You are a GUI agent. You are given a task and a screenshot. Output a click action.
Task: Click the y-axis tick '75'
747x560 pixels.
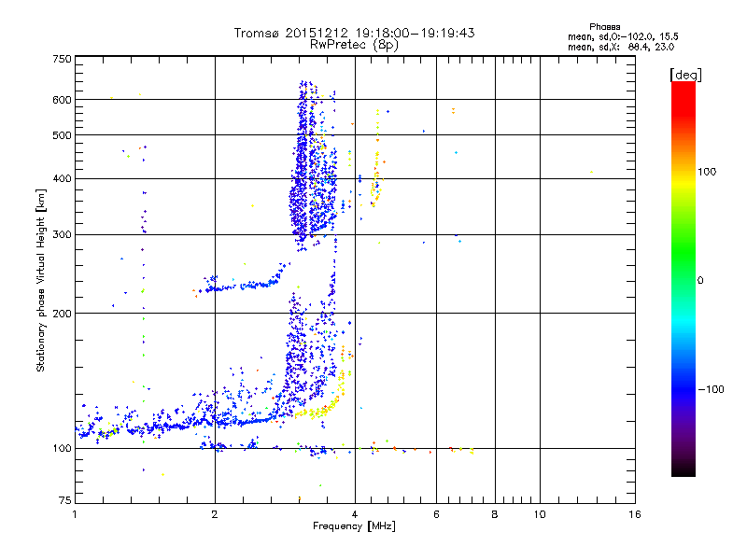point(65,500)
